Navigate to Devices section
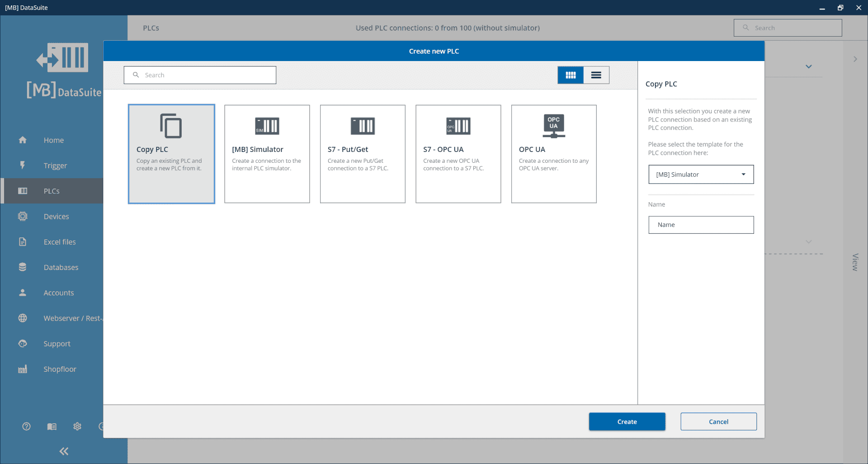Image resolution: width=868 pixels, height=464 pixels. (x=57, y=217)
